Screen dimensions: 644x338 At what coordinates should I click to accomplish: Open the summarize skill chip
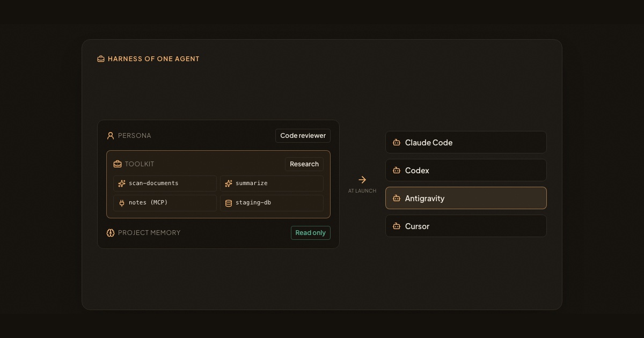coord(272,183)
